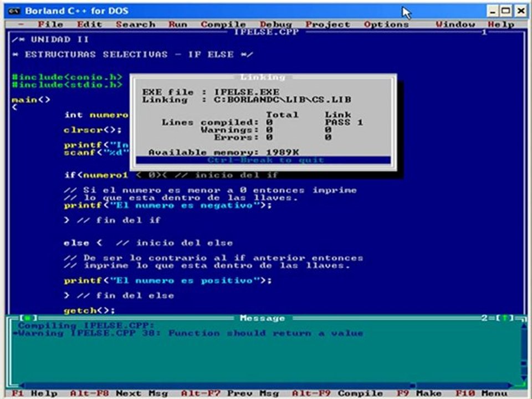The height and width of the screenshot is (399, 532).
Task: Maximize the Borland C++ for DOS window
Action: click(x=506, y=11)
